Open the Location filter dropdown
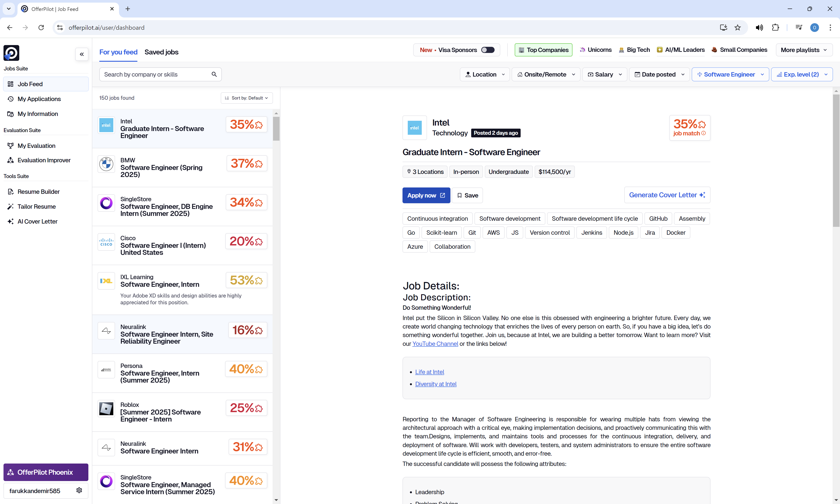Image resolution: width=840 pixels, height=504 pixels. (x=485, y=74)
